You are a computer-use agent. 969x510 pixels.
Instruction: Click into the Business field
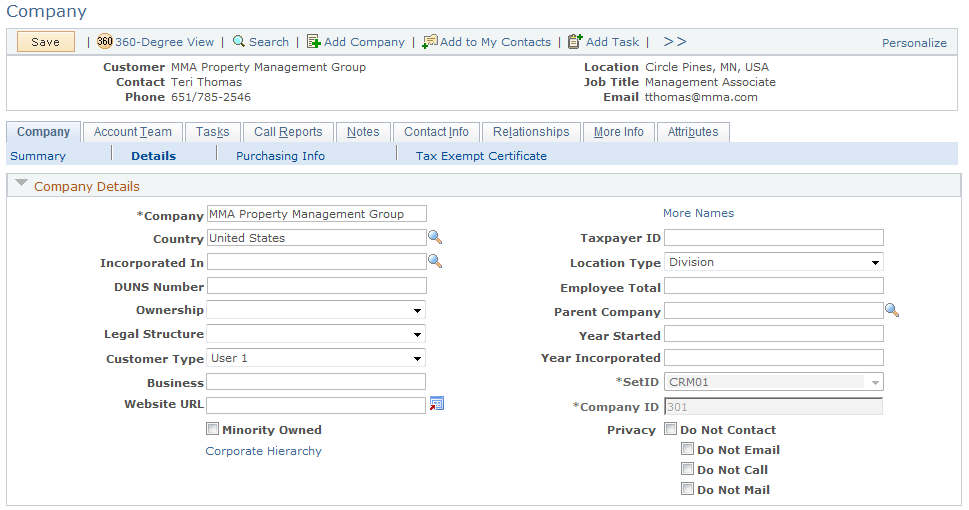[316, 381]
